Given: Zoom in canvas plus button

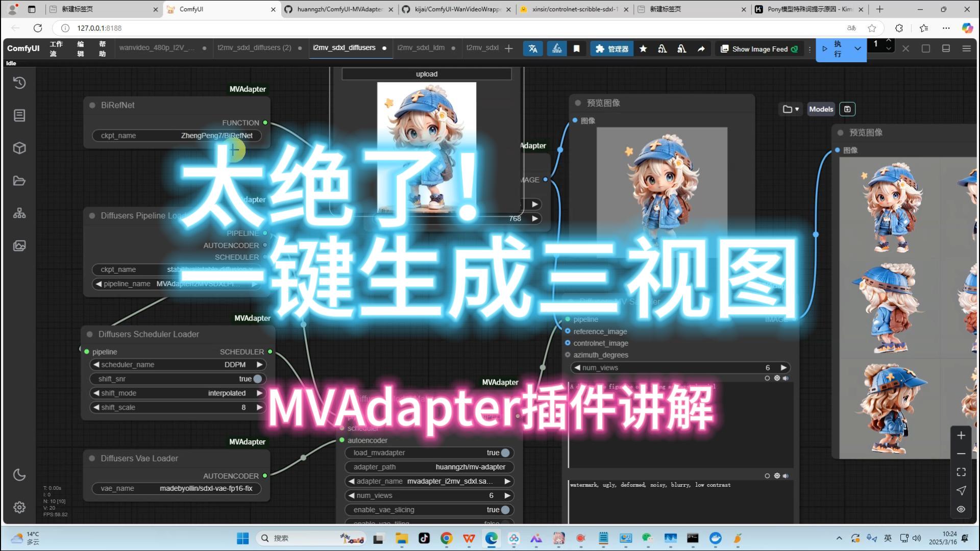Looking at the screenshot, I should tap(961, 435).
